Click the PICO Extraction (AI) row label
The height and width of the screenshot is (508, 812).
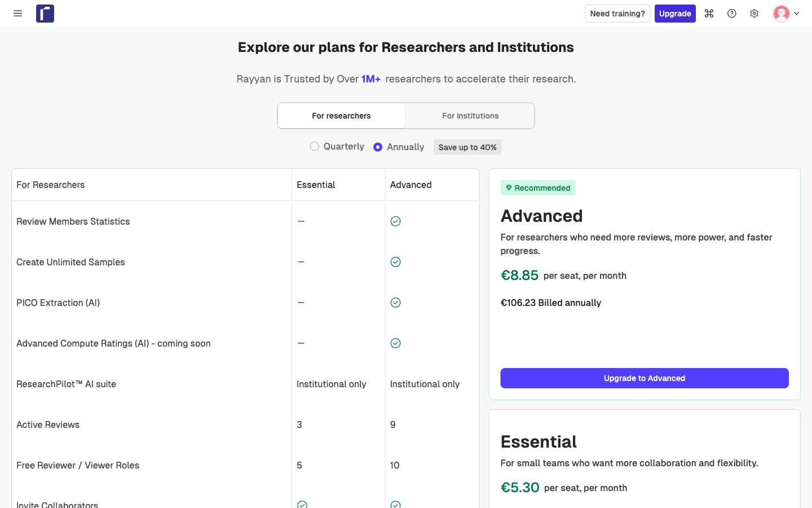click(58, 303)
